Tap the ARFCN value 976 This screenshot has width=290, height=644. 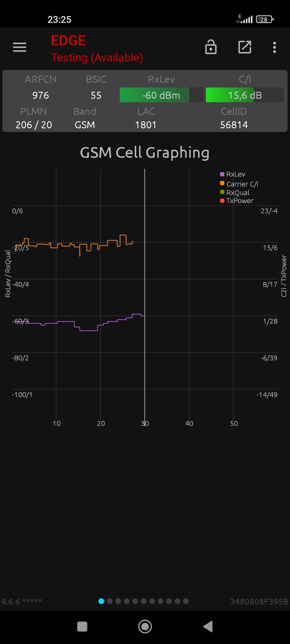tap(41, 96)
